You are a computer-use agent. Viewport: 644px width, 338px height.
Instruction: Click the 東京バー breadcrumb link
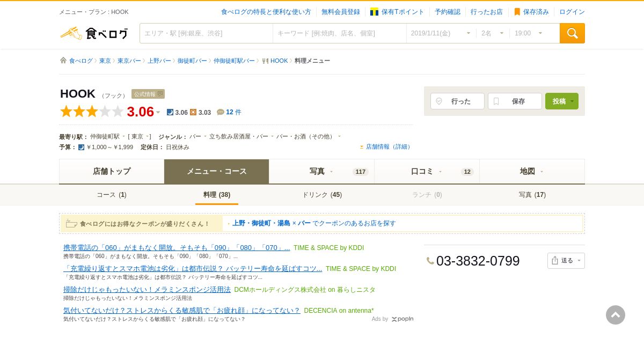coord(129,61)
